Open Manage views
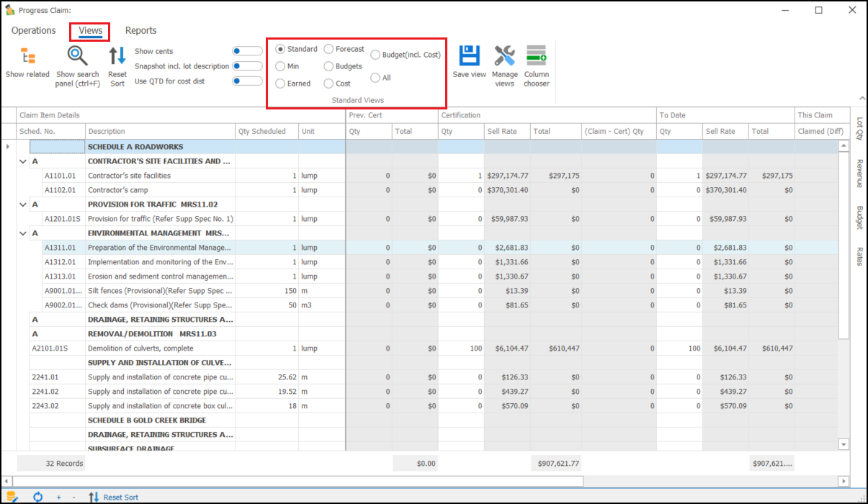Image resolution: width=868 pixels, height=504 pixels. [x=505, y=66]
